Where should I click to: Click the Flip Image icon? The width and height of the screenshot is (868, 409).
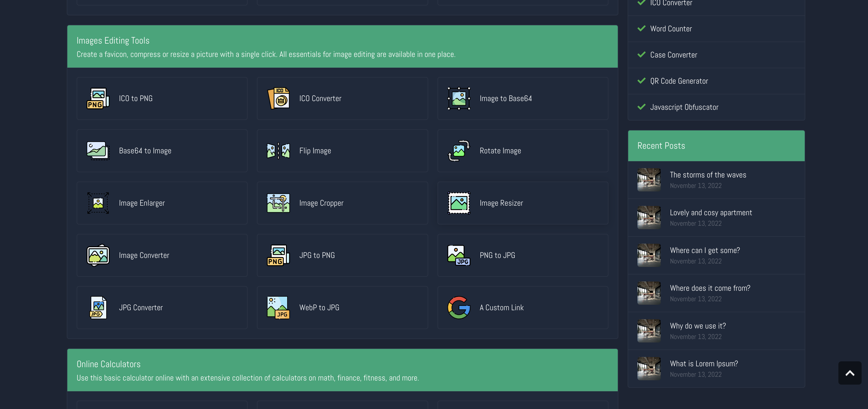tap(278, 151)
